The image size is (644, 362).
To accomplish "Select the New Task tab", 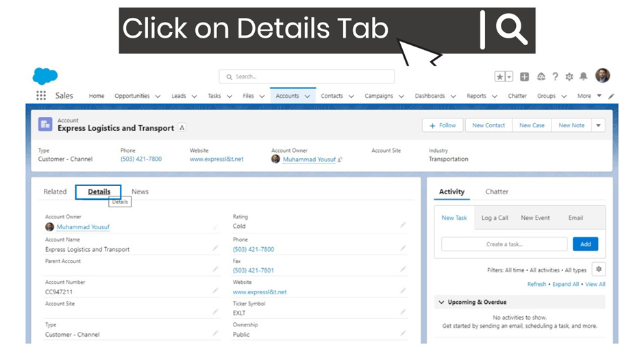I will click(x=454, y=218).
